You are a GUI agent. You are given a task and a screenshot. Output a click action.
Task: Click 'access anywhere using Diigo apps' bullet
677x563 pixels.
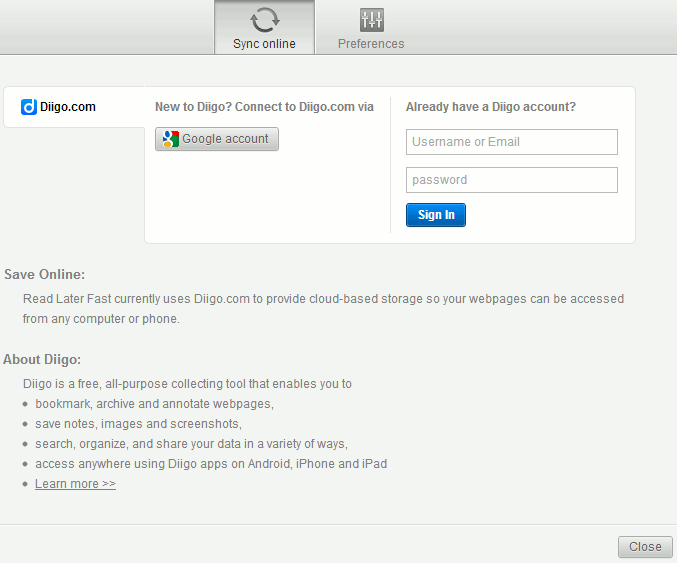[211, 464]
